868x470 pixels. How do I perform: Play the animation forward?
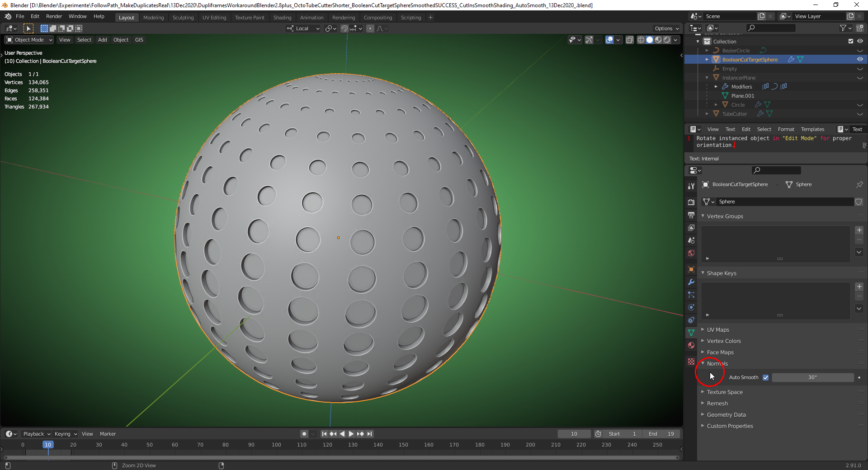pyautogui.click(x=351, y=434)
